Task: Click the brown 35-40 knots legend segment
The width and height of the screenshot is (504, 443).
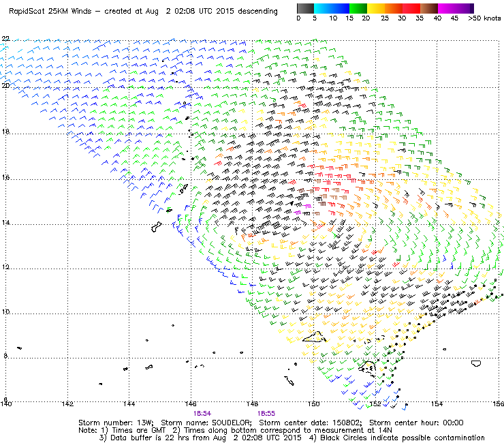Action: [429, 8]
